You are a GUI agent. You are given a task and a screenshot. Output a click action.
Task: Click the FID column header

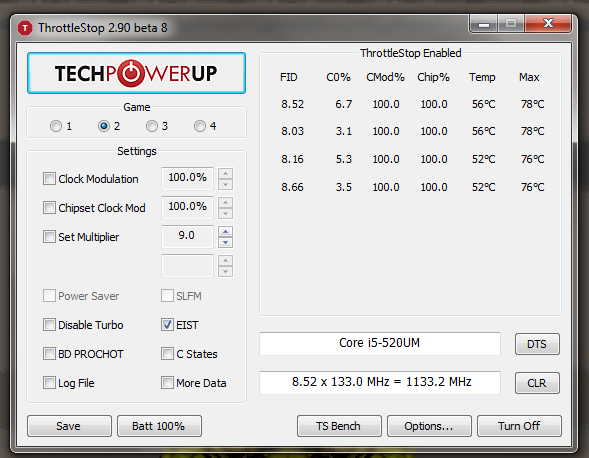(288, 77)
